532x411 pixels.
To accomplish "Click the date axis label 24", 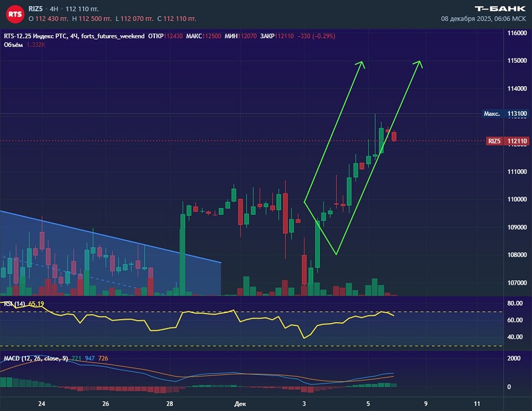I will [x=41, y=404].
